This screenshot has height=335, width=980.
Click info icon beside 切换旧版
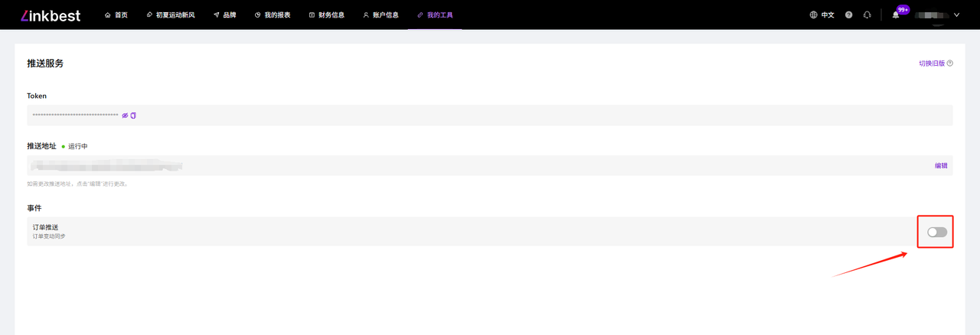point(950,63)
